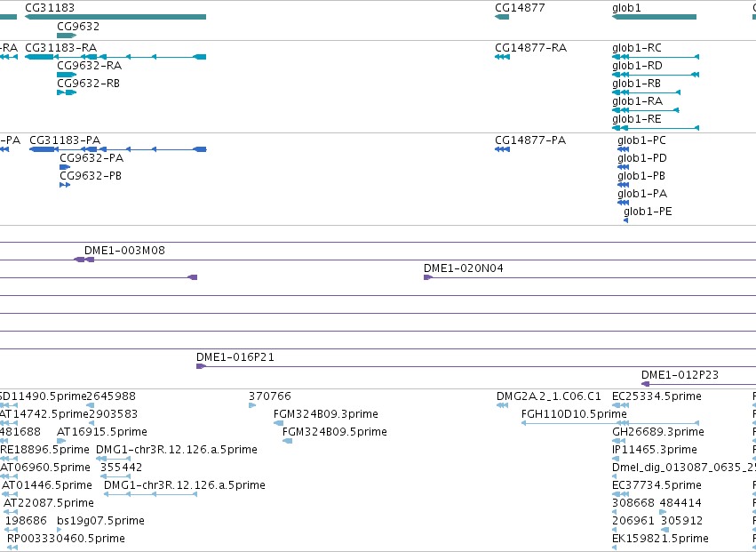Click protein glob1-PB
This screenshot has width=756, height=552.
[641, 176]
